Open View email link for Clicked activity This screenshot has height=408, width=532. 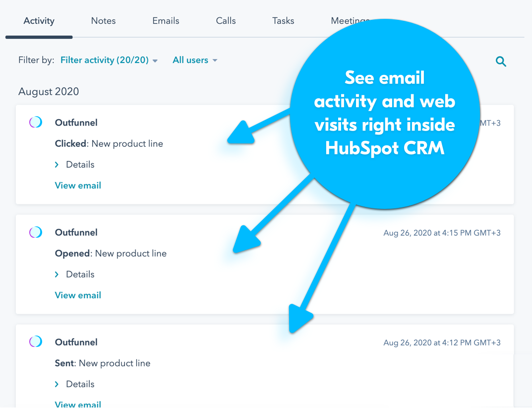tap(78, 185)
